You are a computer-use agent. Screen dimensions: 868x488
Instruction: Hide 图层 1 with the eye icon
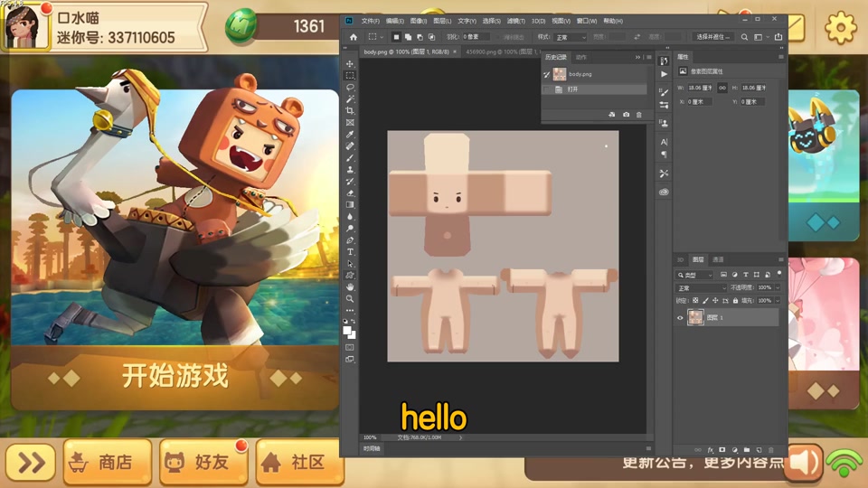[x=680, y=317]
